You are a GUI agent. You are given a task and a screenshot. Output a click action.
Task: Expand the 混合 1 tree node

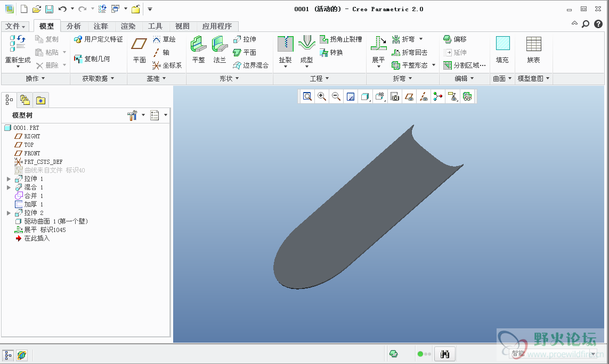tap(9, 187)
